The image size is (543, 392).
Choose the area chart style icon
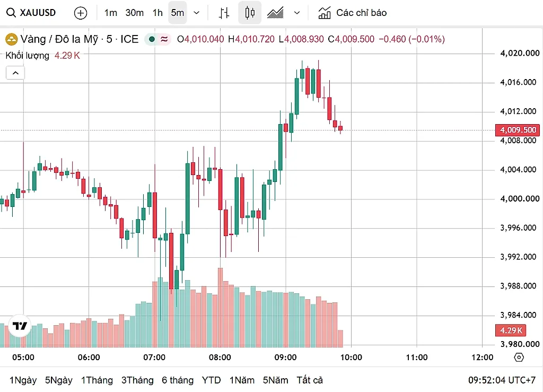click(x=275, y=13)
